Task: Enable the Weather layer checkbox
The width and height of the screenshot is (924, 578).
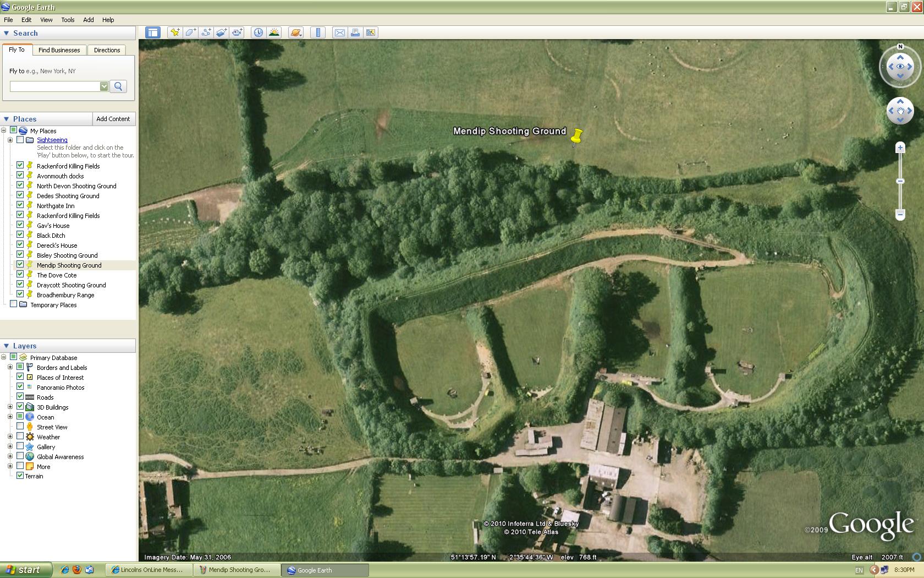Action: (20, 436)
